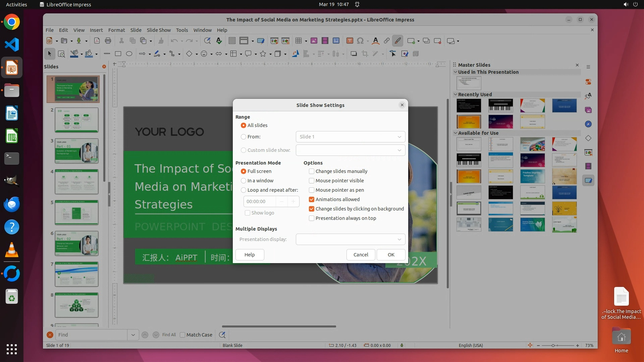Click the Insert Special Character icon
644x362 pixels.
pos(360,41)
